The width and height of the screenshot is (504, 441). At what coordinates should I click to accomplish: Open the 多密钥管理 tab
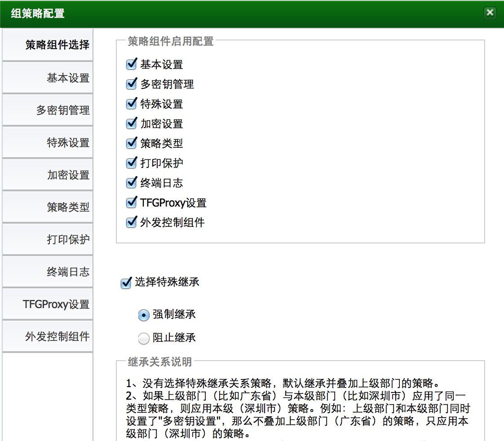(x=48, y=110)
